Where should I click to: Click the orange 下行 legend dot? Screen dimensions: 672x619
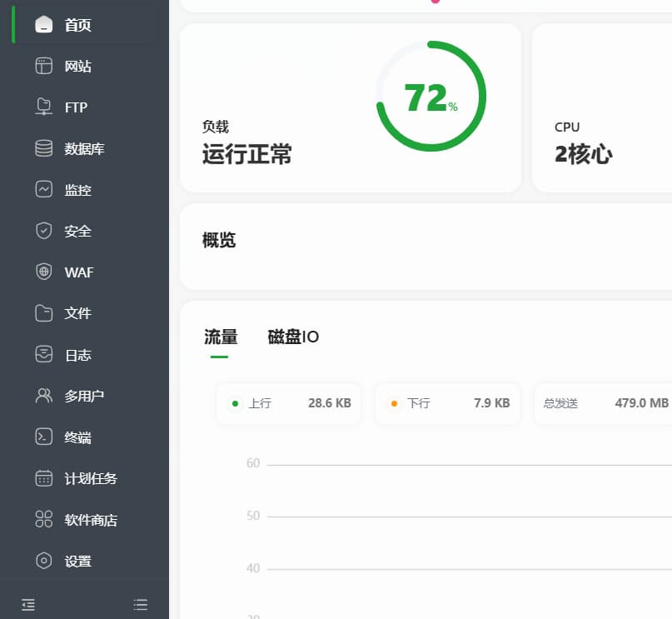(394, 403)
